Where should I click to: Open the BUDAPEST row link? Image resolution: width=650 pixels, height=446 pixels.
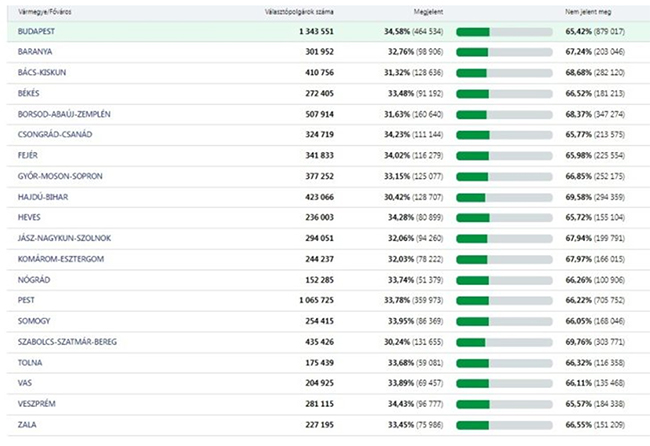(x=36, y=32)
